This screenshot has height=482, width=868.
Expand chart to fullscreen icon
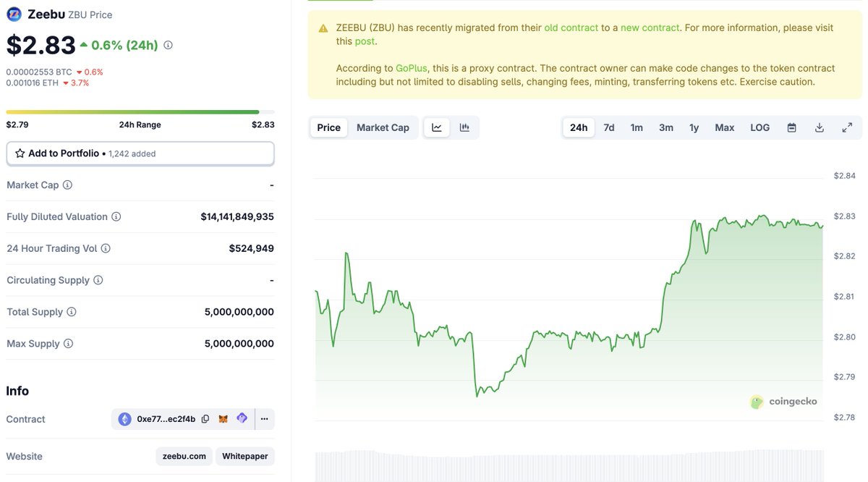point(847,127)
